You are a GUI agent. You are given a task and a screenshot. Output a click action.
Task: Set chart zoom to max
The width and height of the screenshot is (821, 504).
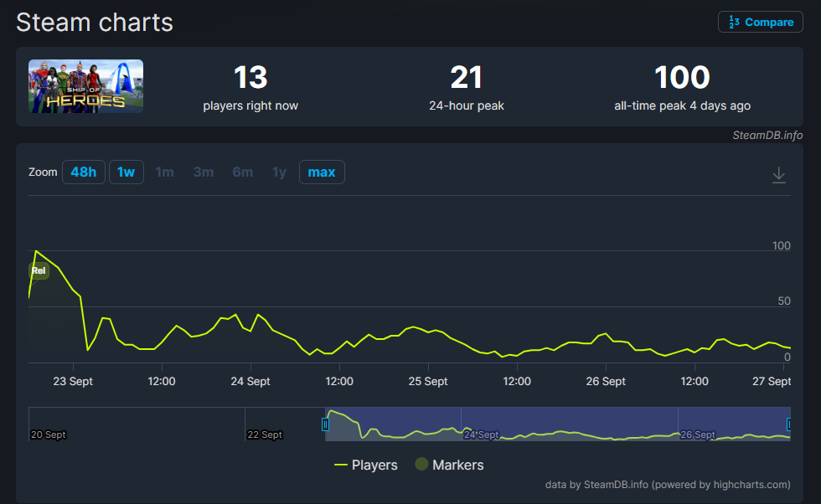point(322,172)
